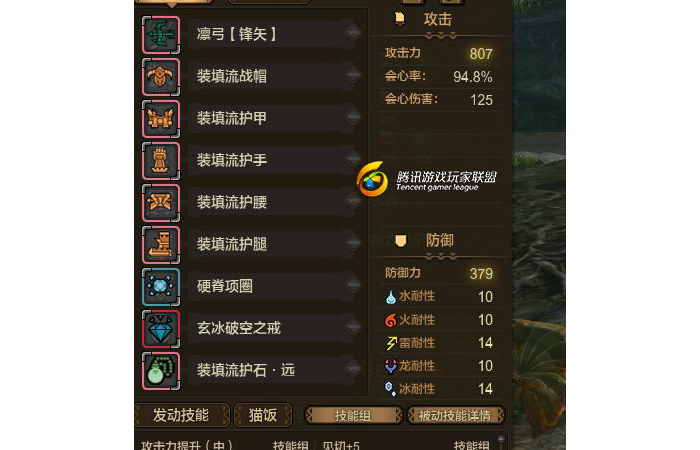Open the diamond arrow beside 装填流护腿
This screenshot has height=450, width=700.
[x=353, y=242]
